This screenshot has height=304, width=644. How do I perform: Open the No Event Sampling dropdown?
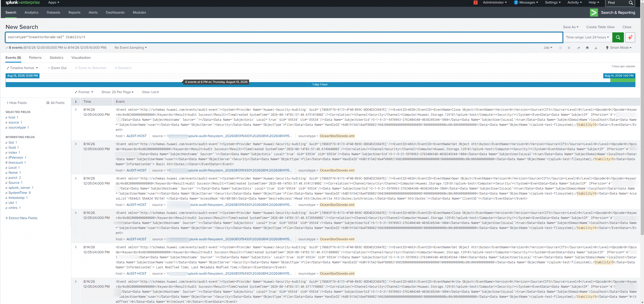130,48
